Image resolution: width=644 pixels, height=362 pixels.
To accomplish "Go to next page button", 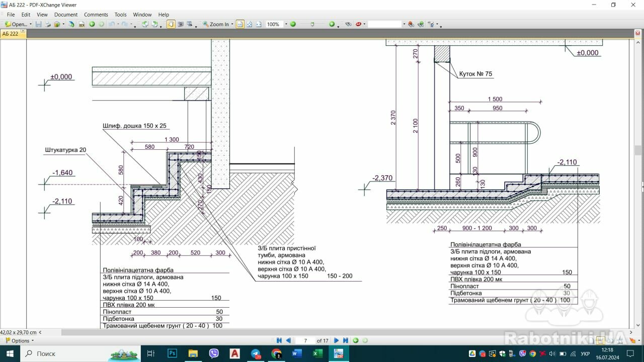I will (x=337, y=340).
